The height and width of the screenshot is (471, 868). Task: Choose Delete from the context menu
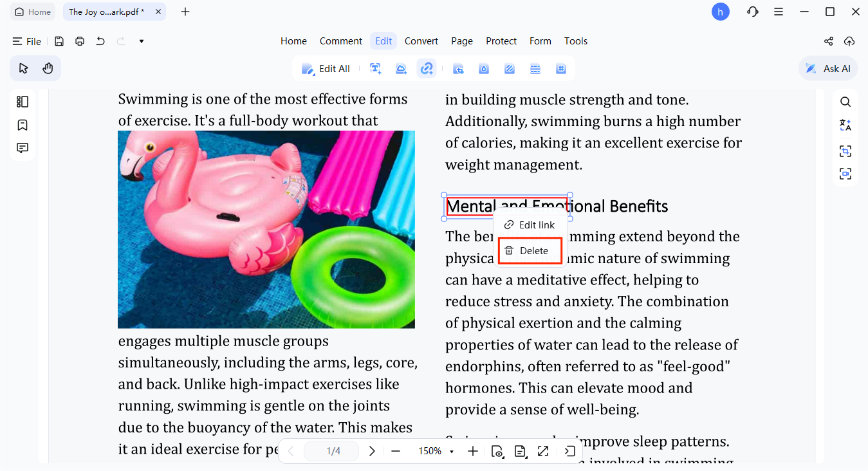[530, 251]
